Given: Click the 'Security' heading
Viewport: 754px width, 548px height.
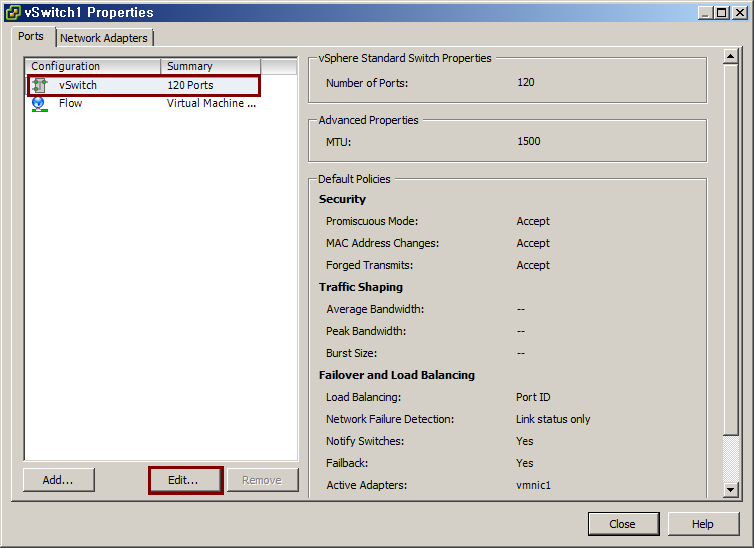Looking at the screenshot, I should [x=342, y=199].
